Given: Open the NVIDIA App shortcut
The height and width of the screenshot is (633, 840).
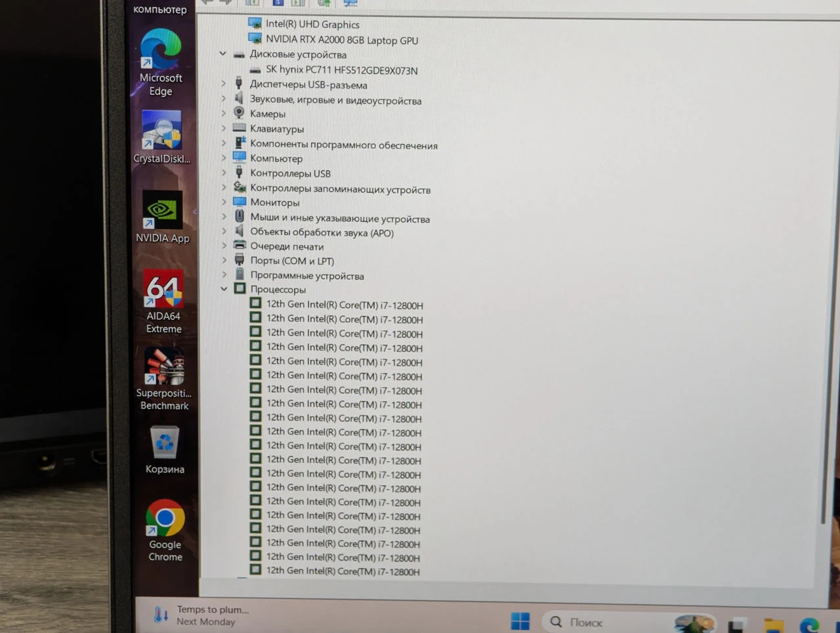Looking at the screenshot, I should (x=162, y=217).
